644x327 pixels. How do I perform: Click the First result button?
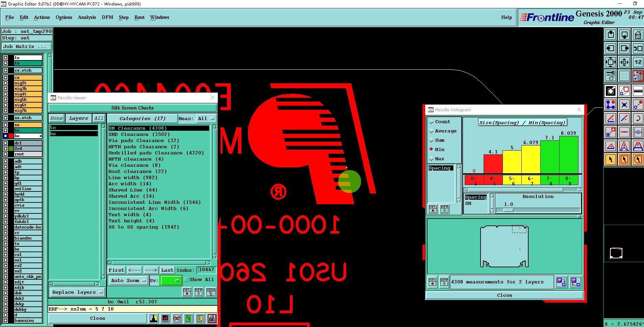116,270
